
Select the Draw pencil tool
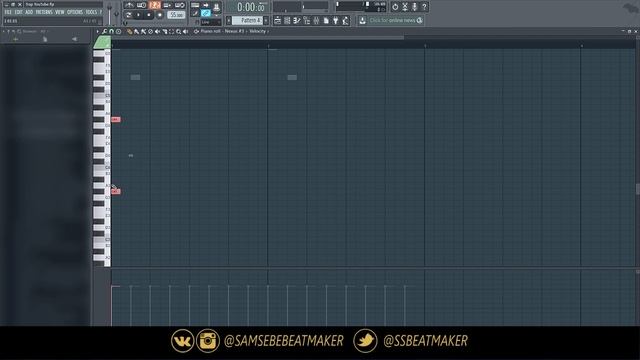tap(129, 31)
